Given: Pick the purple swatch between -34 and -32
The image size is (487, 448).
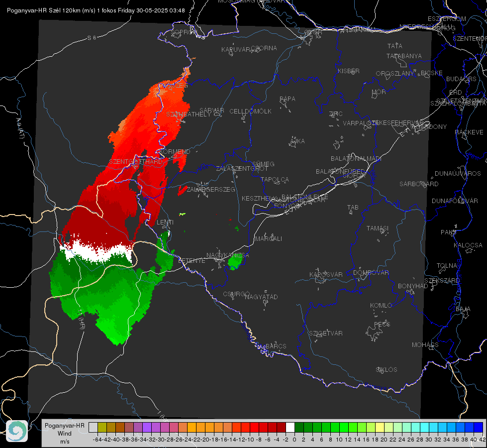Looking at the screenshot, I should point(147,427).
